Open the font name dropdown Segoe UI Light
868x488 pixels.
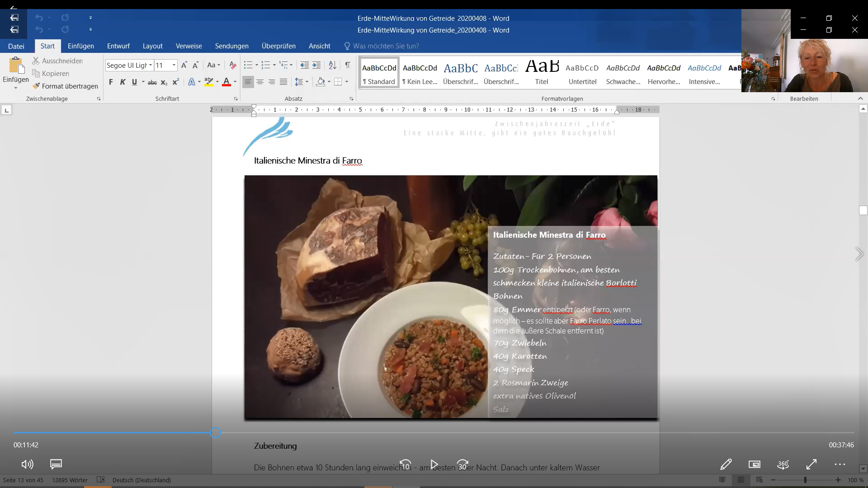(x=151, y=65)
